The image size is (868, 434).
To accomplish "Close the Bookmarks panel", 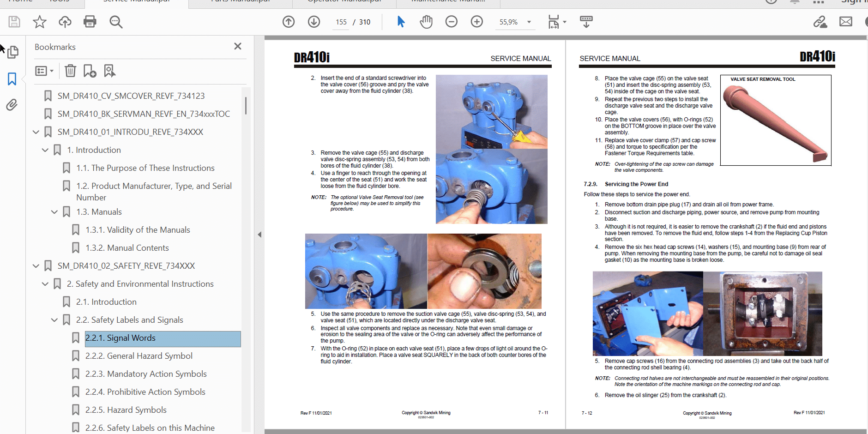I will (238, 46).
